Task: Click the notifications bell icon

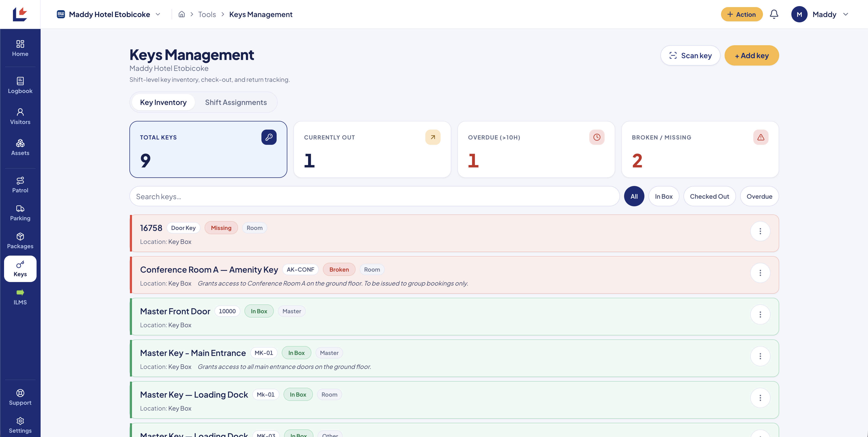Action: pyautogui.click(x=774, y=14)
